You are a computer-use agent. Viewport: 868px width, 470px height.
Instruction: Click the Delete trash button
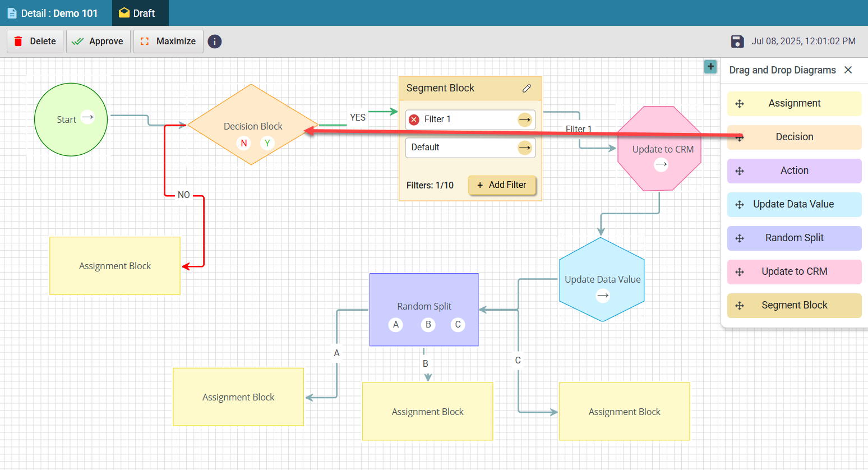(35, 42)
